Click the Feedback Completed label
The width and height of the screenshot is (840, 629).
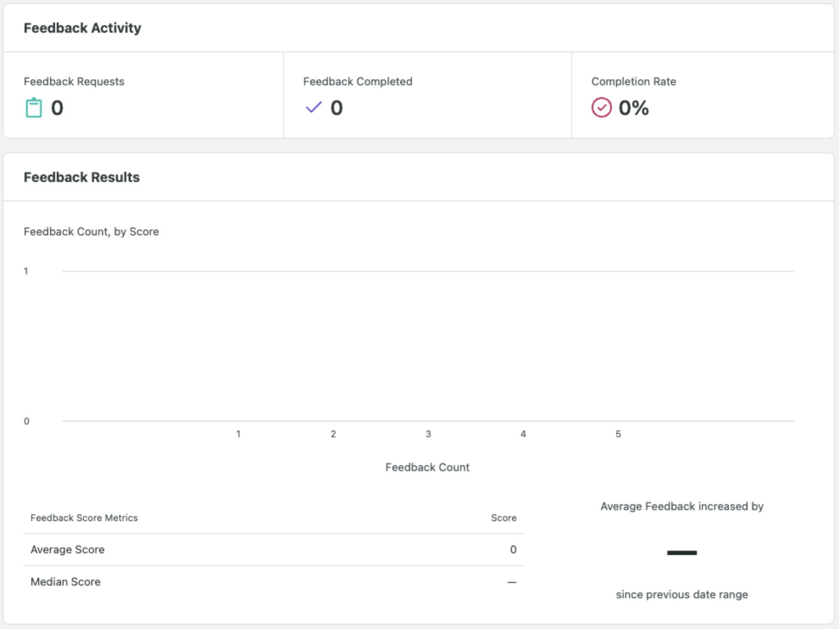357,82
